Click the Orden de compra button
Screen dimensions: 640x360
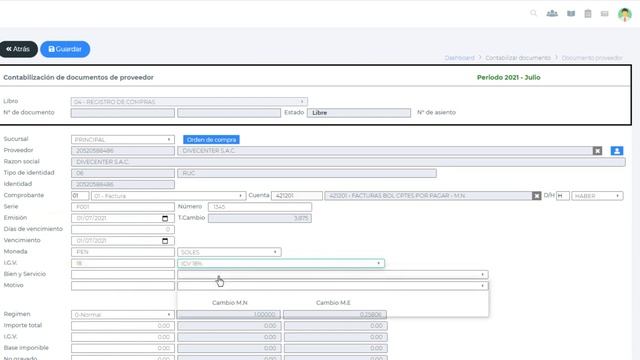click(211, 140)
